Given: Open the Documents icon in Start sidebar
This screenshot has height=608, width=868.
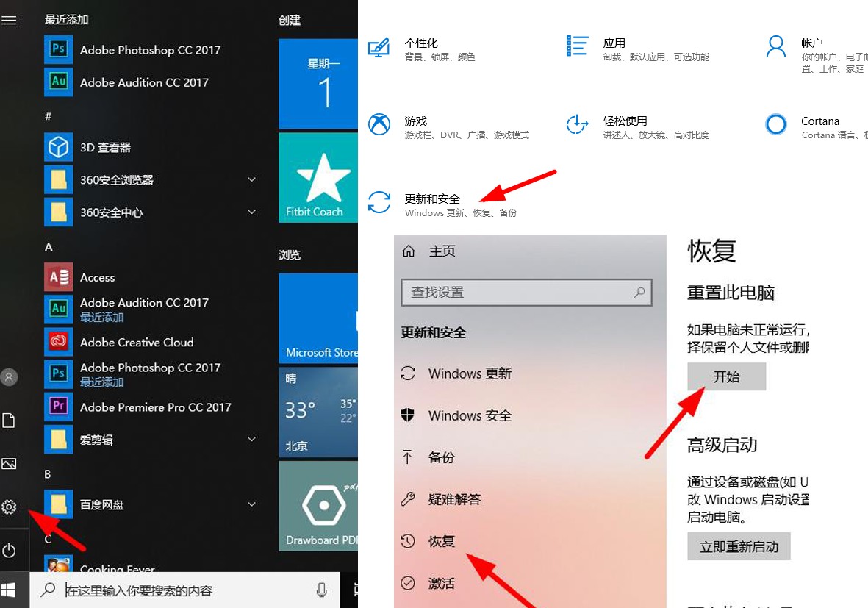Looking at the screenshot, I should (9, 421).
